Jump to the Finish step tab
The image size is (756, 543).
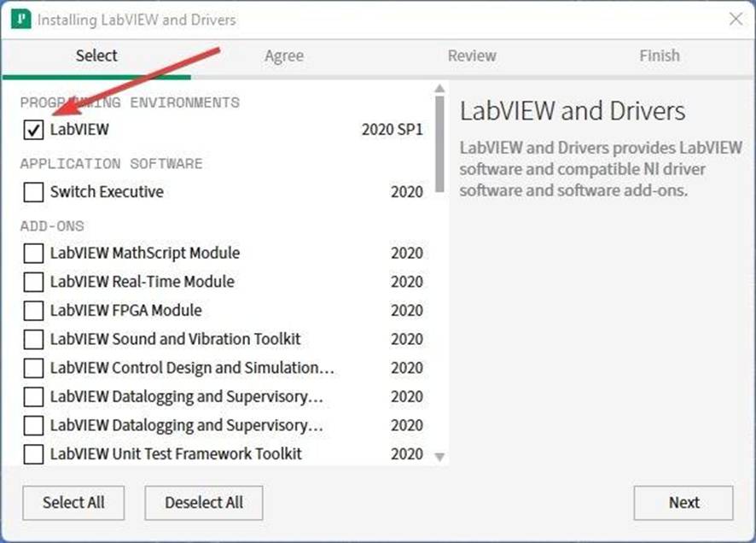pyautogui.click(x=659, y=56)
